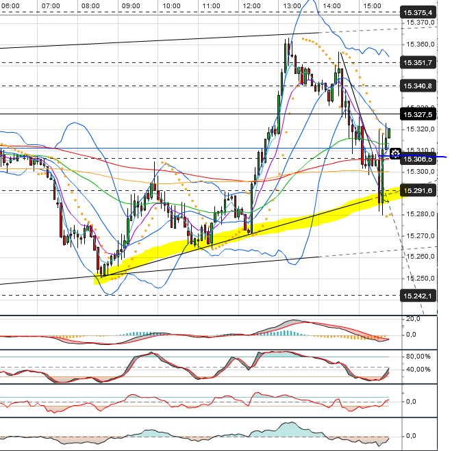This screenshot has width=476, height=451.
Task: Click the 20,0 MACD scale label
Action: [x=413, y=319]
